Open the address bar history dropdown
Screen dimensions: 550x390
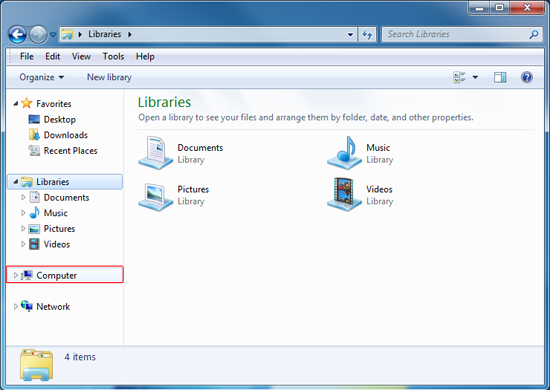click(350, 34)
